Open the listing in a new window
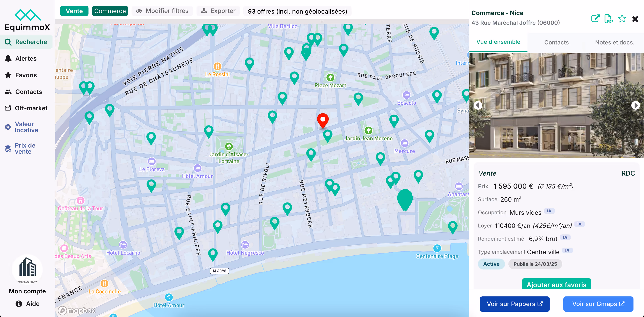Screen dimensions: 644x317 (596, 19)
